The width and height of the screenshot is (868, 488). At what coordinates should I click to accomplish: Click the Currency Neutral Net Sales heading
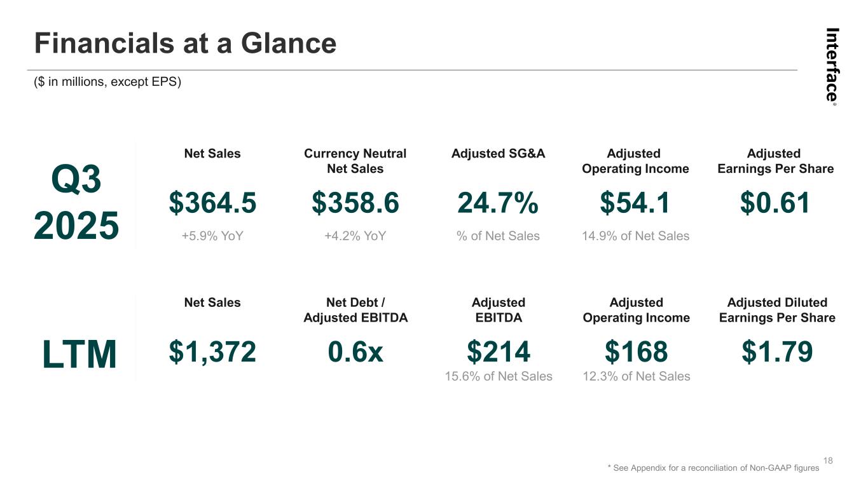355,161
